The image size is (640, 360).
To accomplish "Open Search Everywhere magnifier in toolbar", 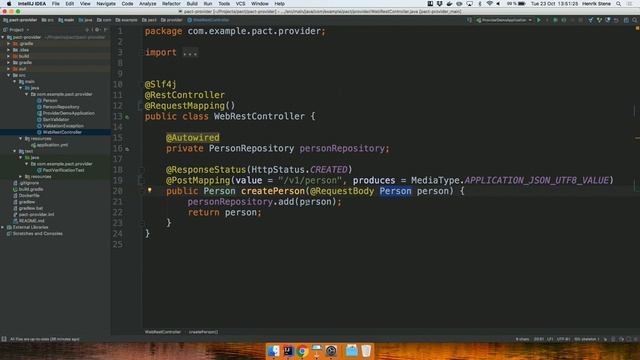I will point(635,20).
